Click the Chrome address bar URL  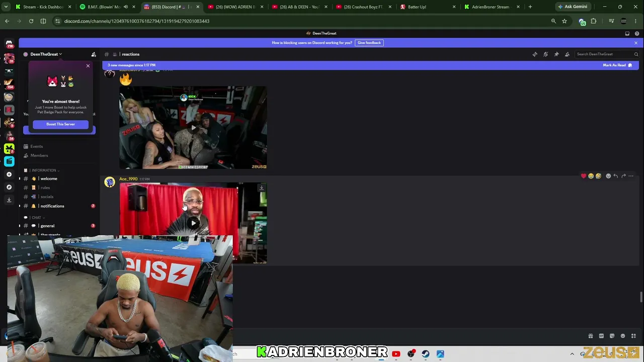pyautogui.click(x=137, y=21)
